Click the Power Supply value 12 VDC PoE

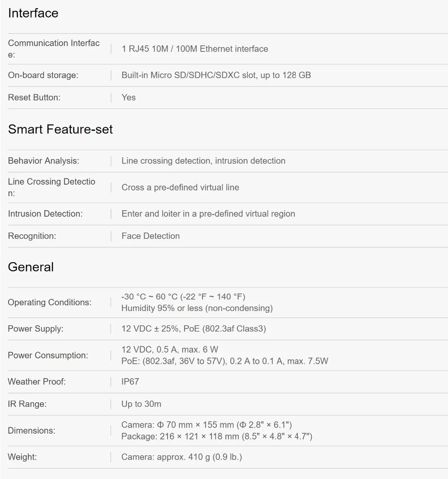click(x=194, y=329)
